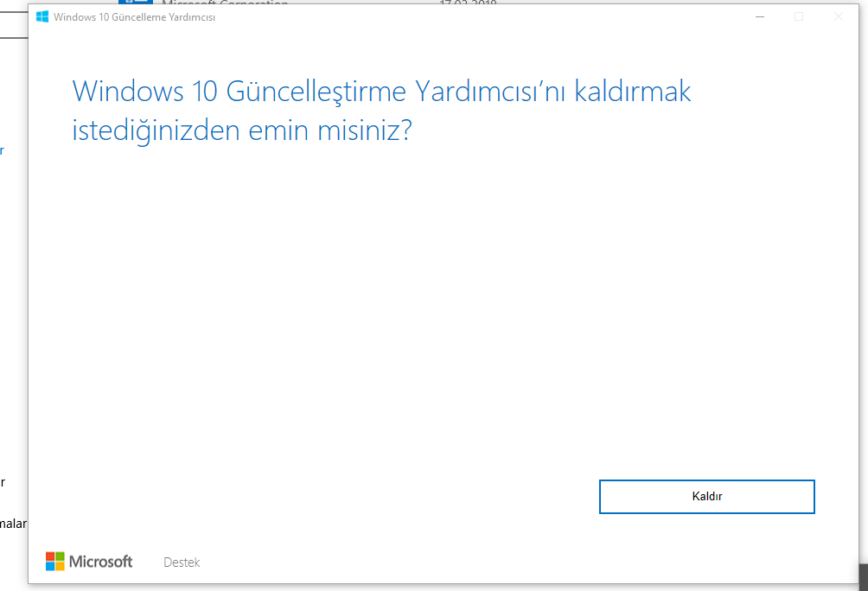Viewport: 868px width, 591px height.
Task: Click the greyed-out maximize button
Action: 799,16
